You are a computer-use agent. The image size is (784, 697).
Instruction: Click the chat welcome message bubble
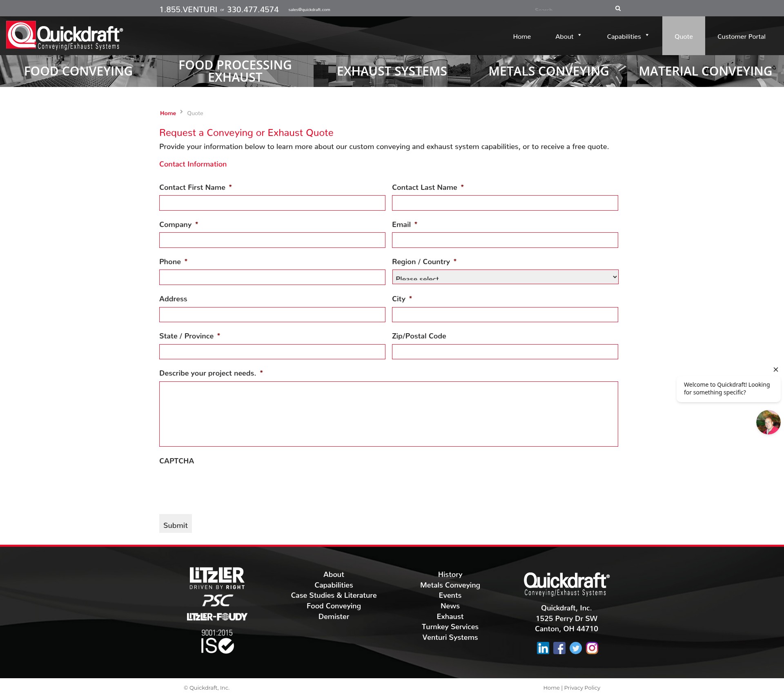pyautogui.click(x=728, y=389)
